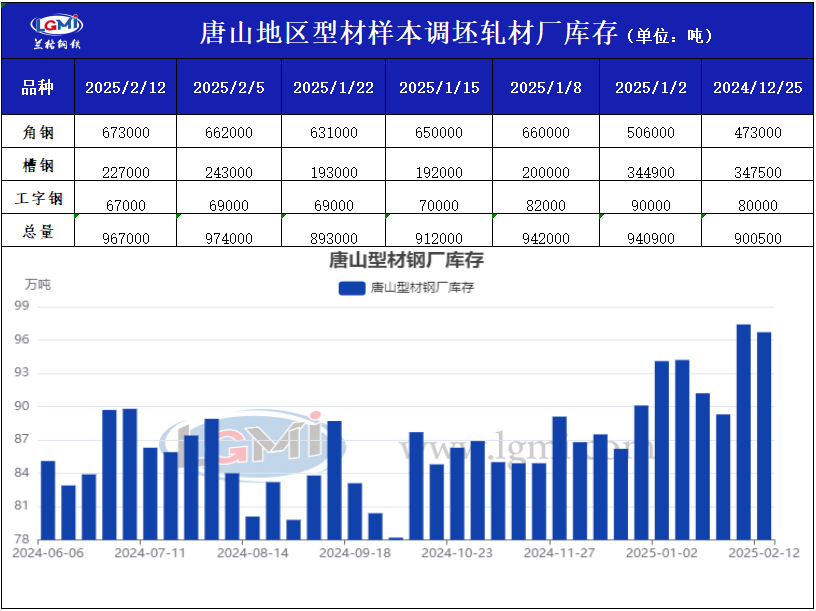The width and height of the screenshot is (816, 611).
Task: Select the 工字钢 row label
Action: point(37,198)
